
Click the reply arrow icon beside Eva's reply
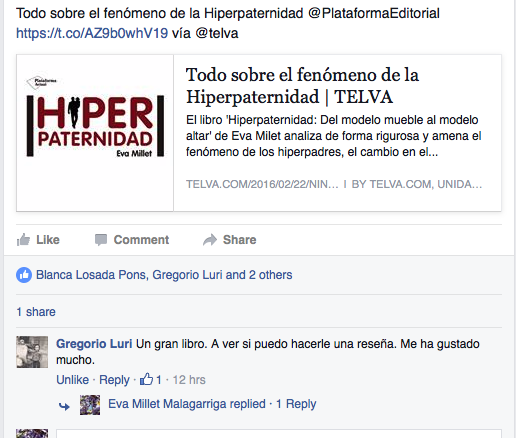(x=64, y=406)
